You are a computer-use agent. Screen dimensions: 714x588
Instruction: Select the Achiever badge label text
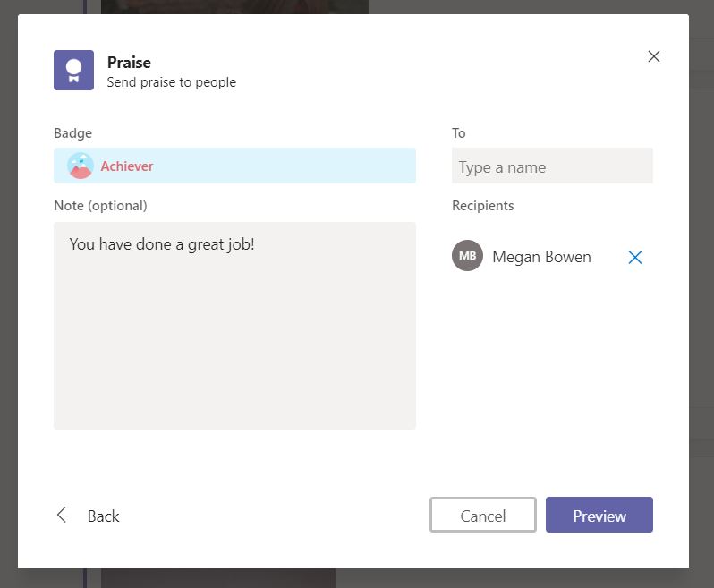click(x=127, y=166)
